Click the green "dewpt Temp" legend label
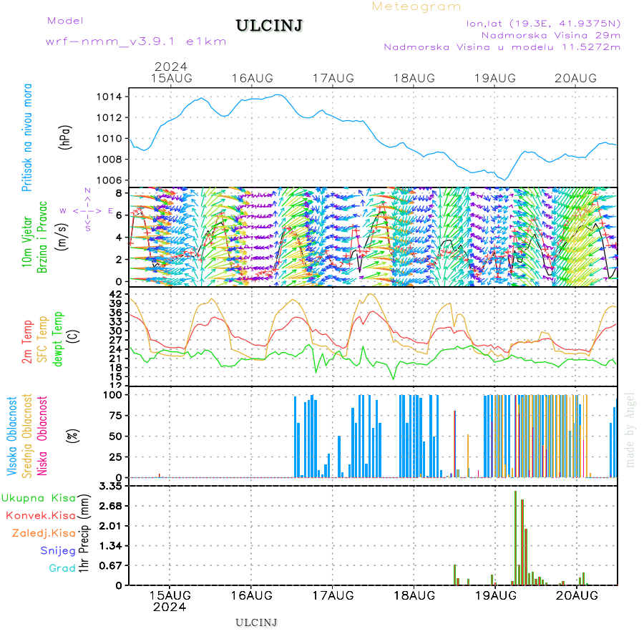This screenshot has width=644, height=644. coord(57,339)
